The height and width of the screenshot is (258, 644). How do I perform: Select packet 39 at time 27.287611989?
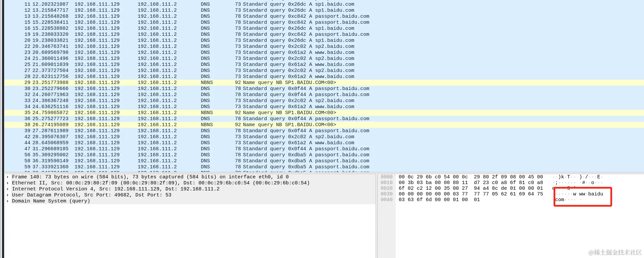(x=324, y=131)
